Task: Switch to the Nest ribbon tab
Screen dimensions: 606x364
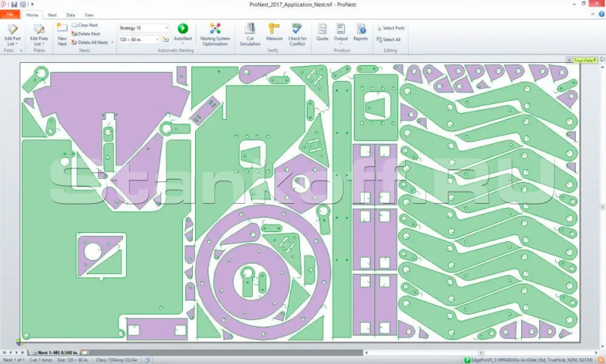Action: pos(52,15)
